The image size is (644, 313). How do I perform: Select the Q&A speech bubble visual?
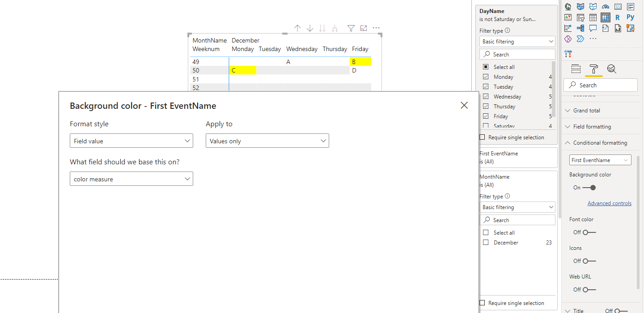point(593,28)
